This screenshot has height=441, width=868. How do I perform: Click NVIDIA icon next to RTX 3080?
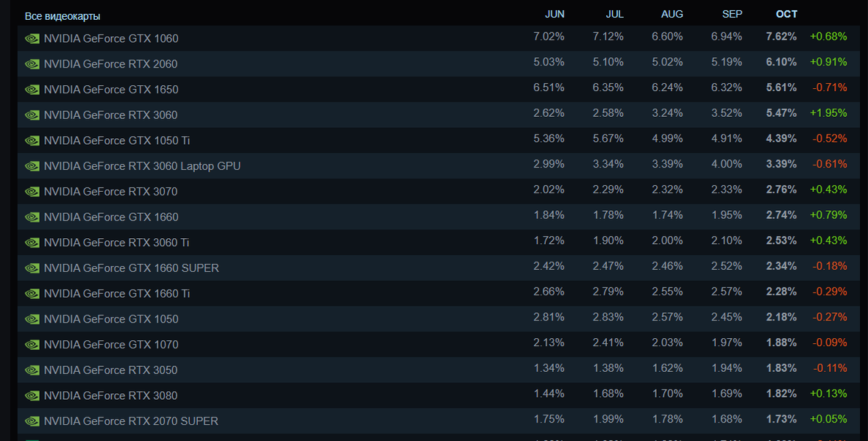tap(32, 395)
